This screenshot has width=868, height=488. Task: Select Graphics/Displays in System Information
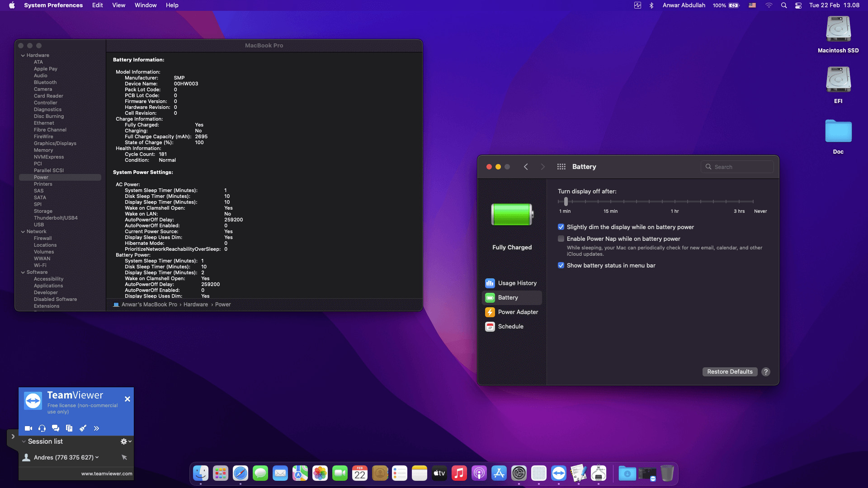pos(55,144)
